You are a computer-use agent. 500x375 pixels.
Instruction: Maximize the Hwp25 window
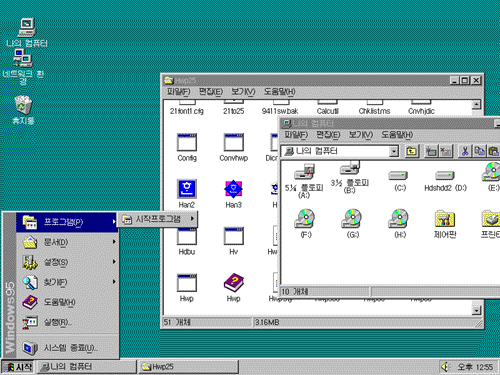coord(464,80)
